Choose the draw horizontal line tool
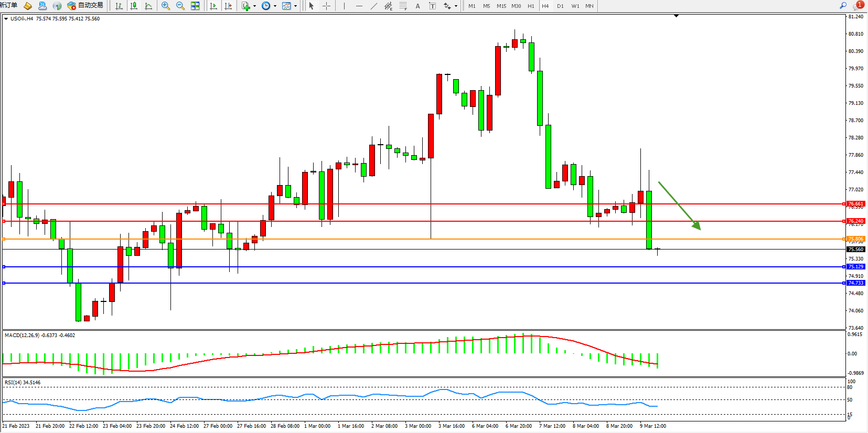The image size is (868, 433). [359, 6]
